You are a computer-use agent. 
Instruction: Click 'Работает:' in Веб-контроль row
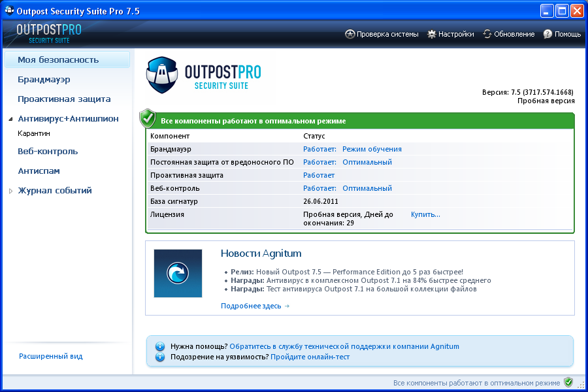(x=319, y=188)
